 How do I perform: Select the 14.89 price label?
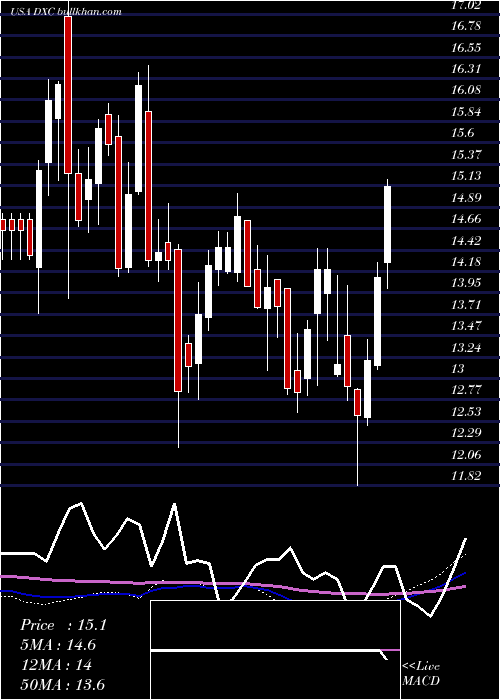tap(466, 197)
